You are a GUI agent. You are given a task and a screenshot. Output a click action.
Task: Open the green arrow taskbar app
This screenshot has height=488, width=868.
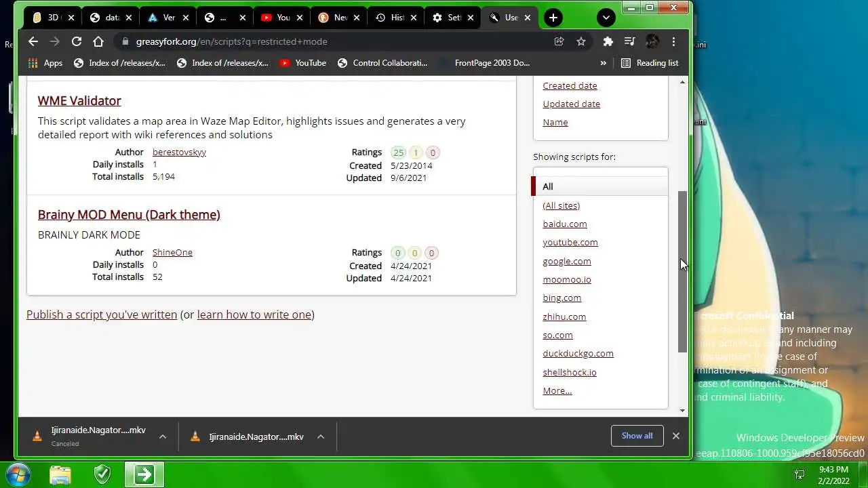tap(144, 474)
